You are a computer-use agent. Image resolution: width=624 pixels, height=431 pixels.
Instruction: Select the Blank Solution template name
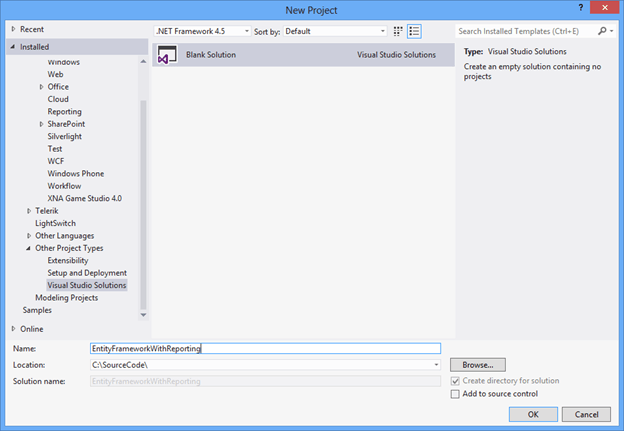pyautogui.click(x=211, y=55)
